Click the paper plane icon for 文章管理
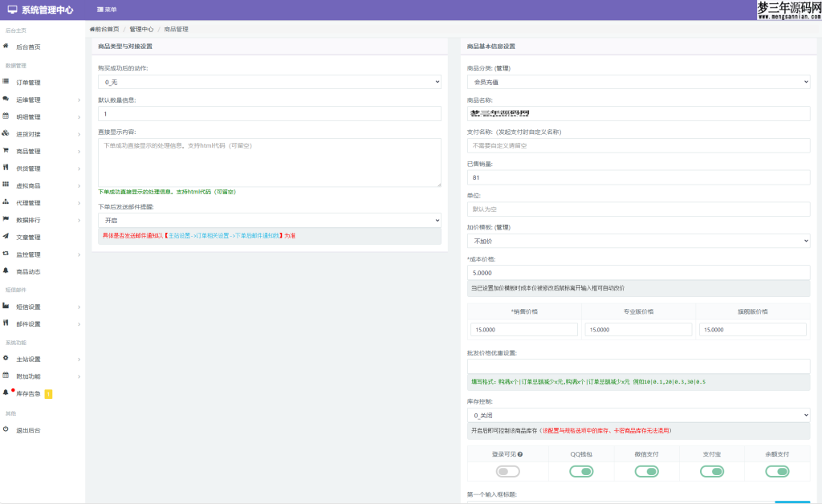822x504 pixels. (x=6, y=237)
